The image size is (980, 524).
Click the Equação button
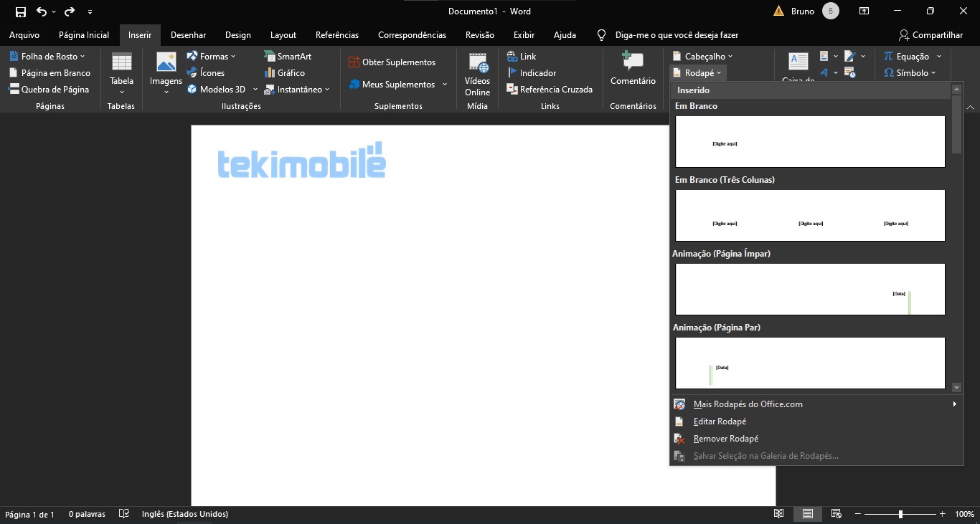tap(906, 56)
